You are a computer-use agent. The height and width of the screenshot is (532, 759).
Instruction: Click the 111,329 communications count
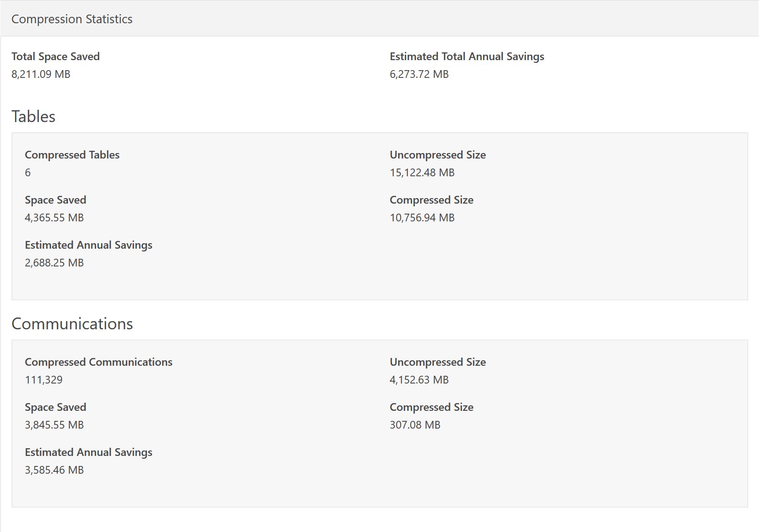(44, 380)
